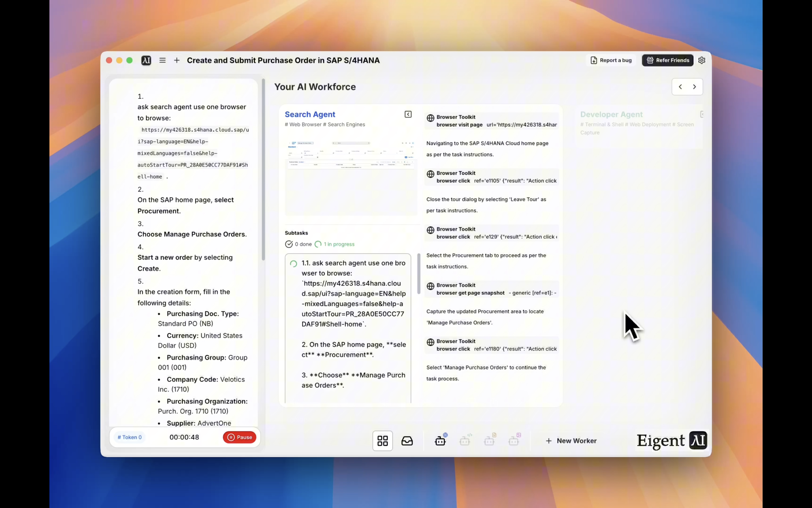The width and height of the screenshot is (812, 508).
Task: Select the Multi-modal Agent robot icon with image badge
Action: click(x=514, y=440)
